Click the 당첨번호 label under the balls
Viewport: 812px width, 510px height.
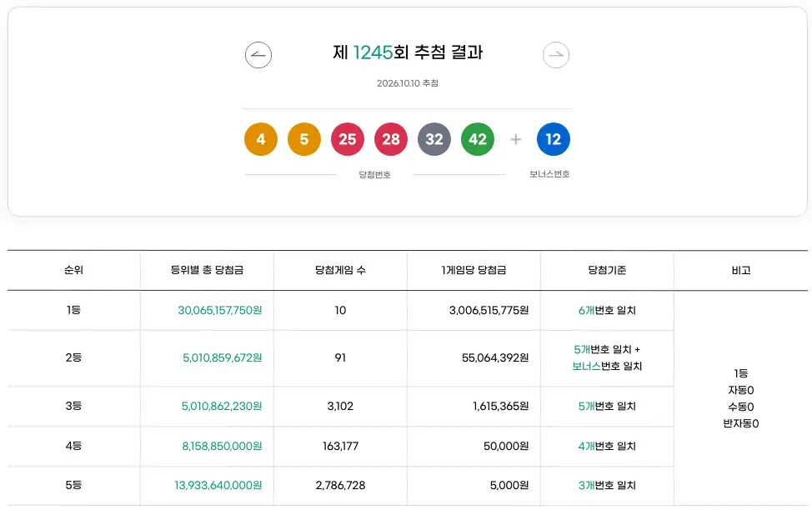tap(374, 174)
